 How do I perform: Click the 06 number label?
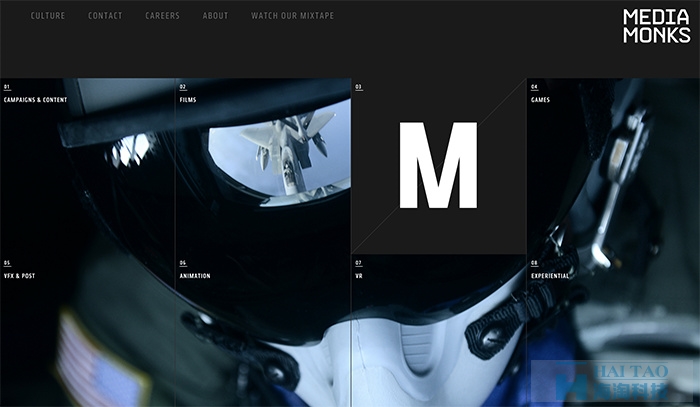coord(183,263)
